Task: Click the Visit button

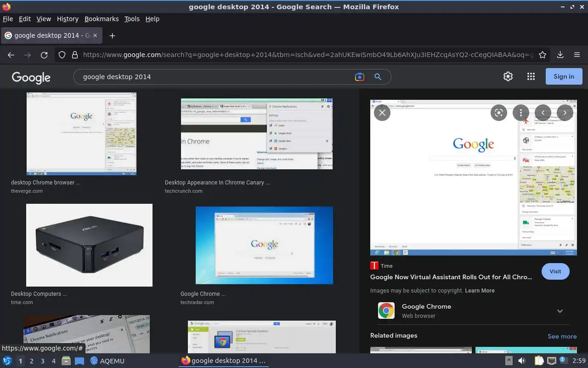Action: pos(555,271)
